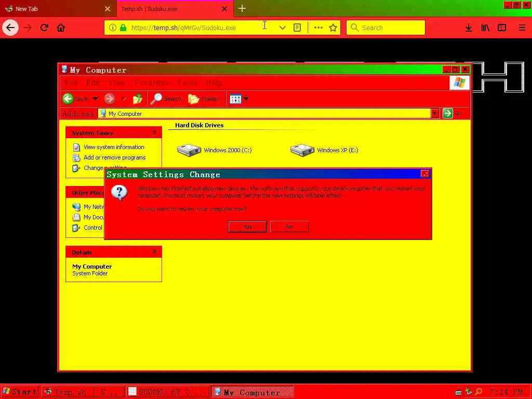Viewport: 532px width, 399px height.
Task: Open the View menu in My Computer
Action: tap(117, 83)
